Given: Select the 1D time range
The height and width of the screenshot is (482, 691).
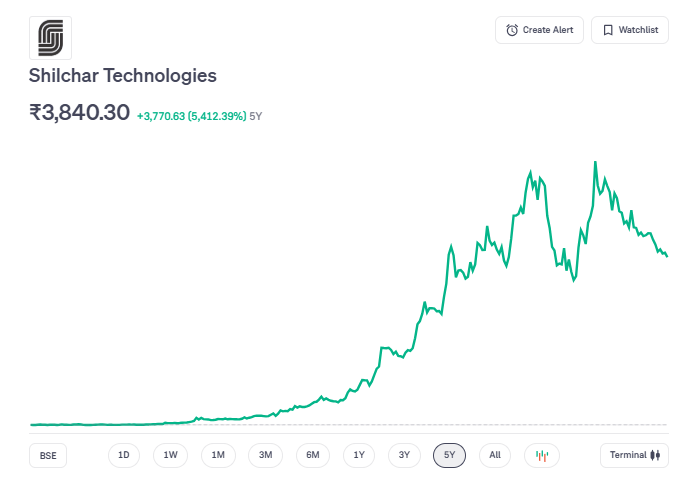Looking at the screenshot, I should pyautogui.click(x=124, y=455).
